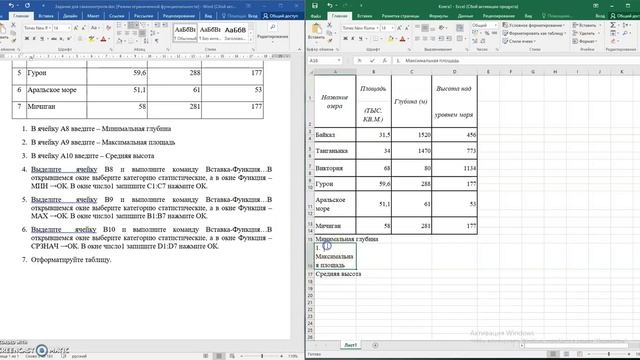Open Excel File tab
Image resolution: width=640 pixels, height=360 pixels.
click(x=316, y=16)
